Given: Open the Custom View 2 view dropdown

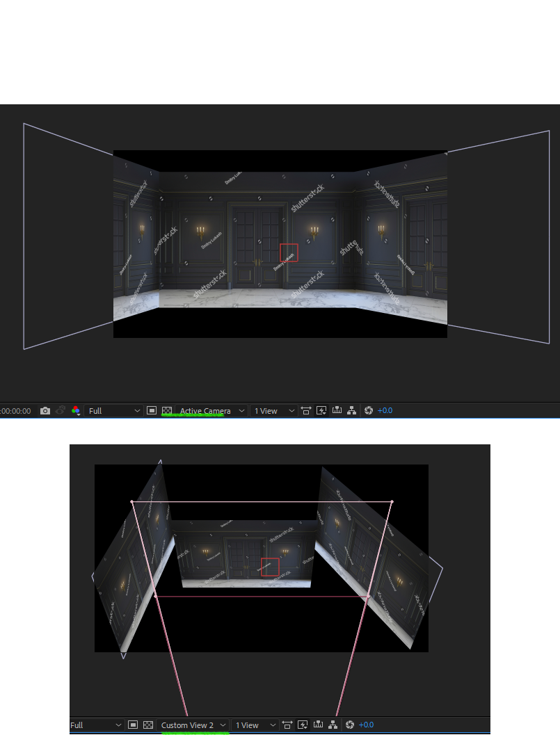Looking at the screenshot, I should [193, 725].
